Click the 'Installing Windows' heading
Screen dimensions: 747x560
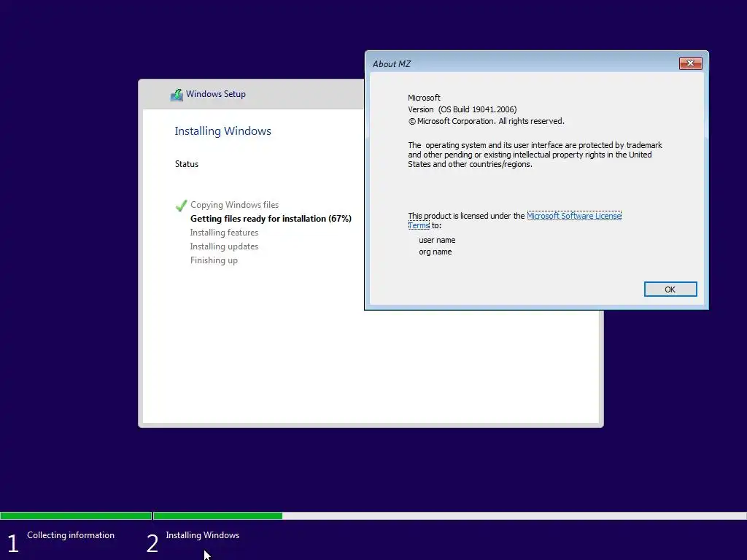pyautogui.click(x=222, y=131)
